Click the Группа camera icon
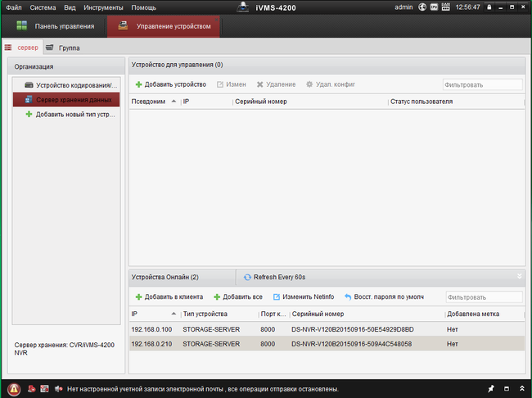Viewport: 532px width, 398px height. point(50,47)
